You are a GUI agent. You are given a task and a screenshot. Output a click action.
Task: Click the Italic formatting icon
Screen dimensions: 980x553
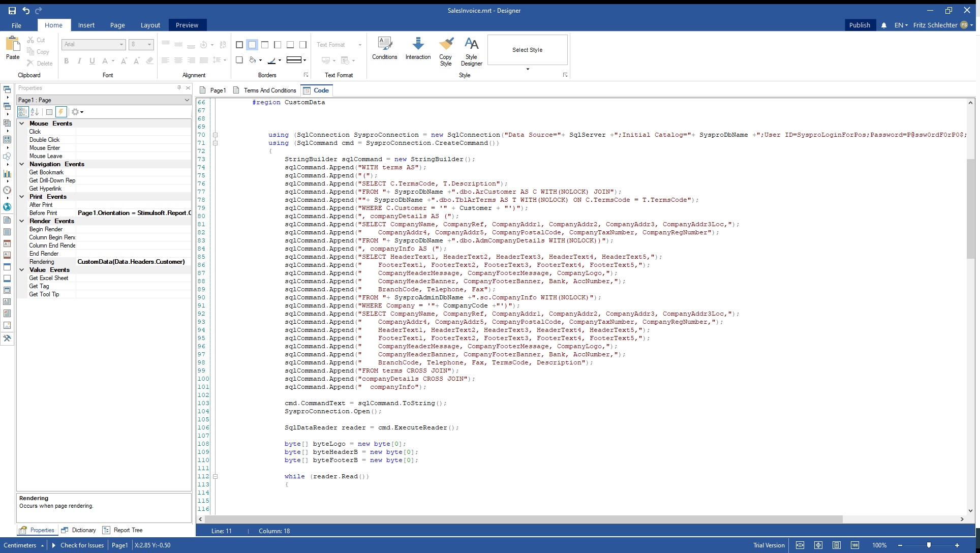pyautogui.click(x=79, y=60)
